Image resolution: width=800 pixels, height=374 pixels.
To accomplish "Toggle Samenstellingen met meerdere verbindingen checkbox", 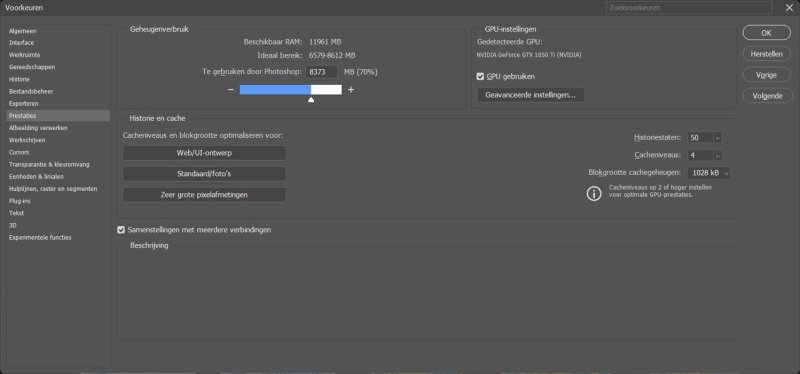I will [121, 230].
